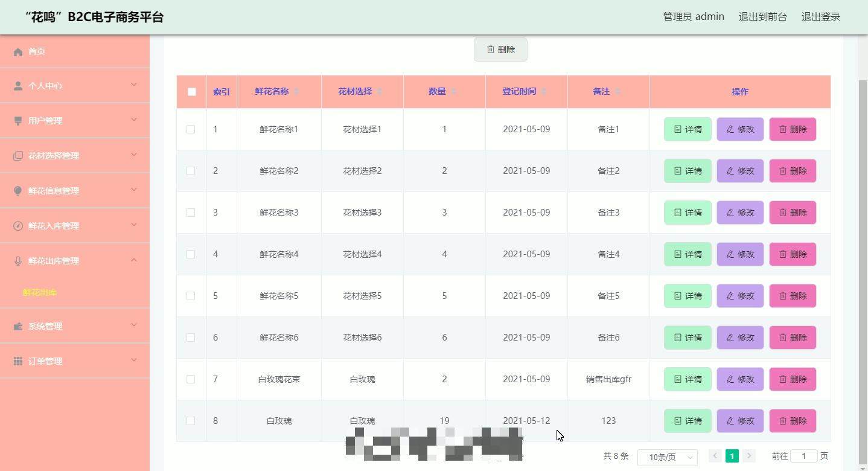868x471 pixels.
Task: Click 退出到前台 in top navigation
Action: click(762, 17)
